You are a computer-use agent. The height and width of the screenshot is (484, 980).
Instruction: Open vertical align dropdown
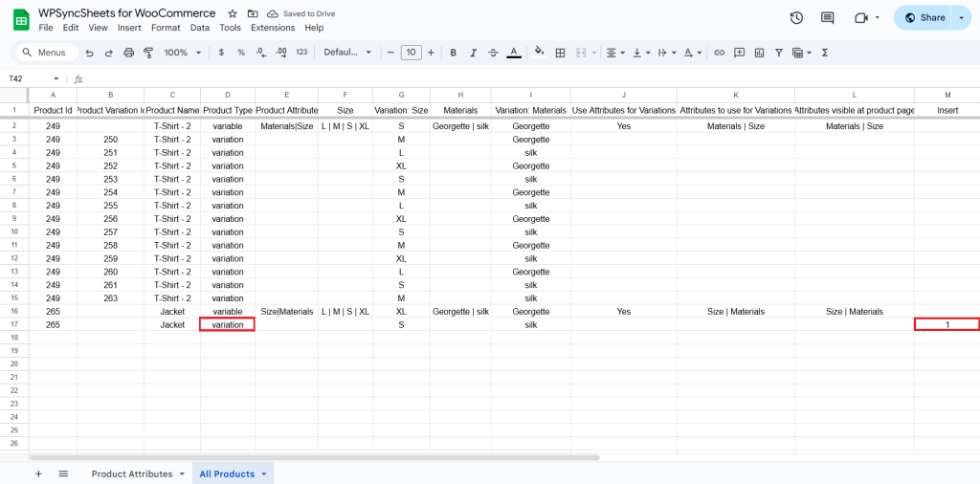(642, 53)
